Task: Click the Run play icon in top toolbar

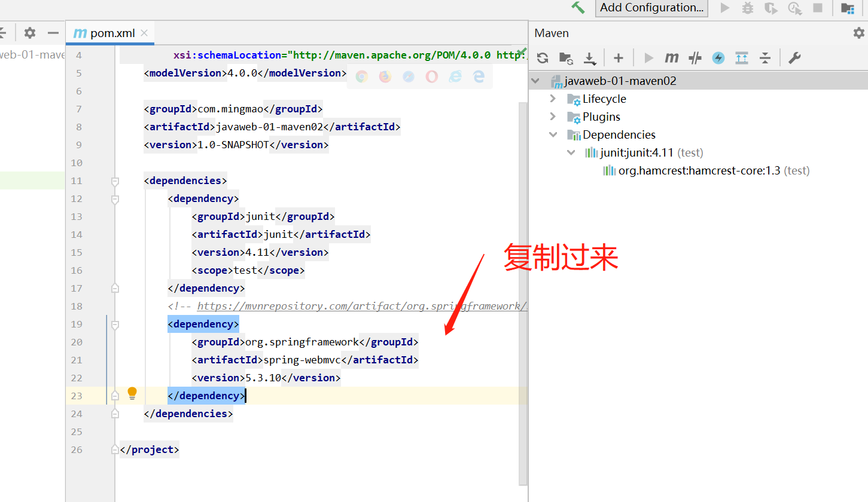Action: 725,8
